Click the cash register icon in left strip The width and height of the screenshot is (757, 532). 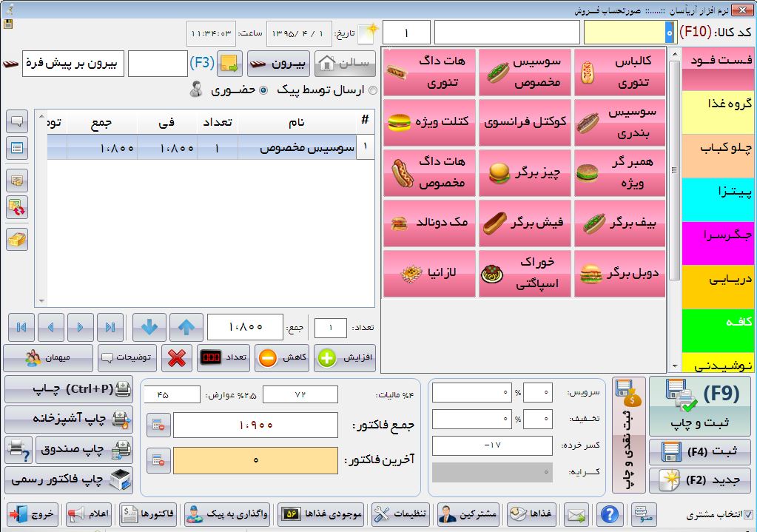(x=17, y=181)
